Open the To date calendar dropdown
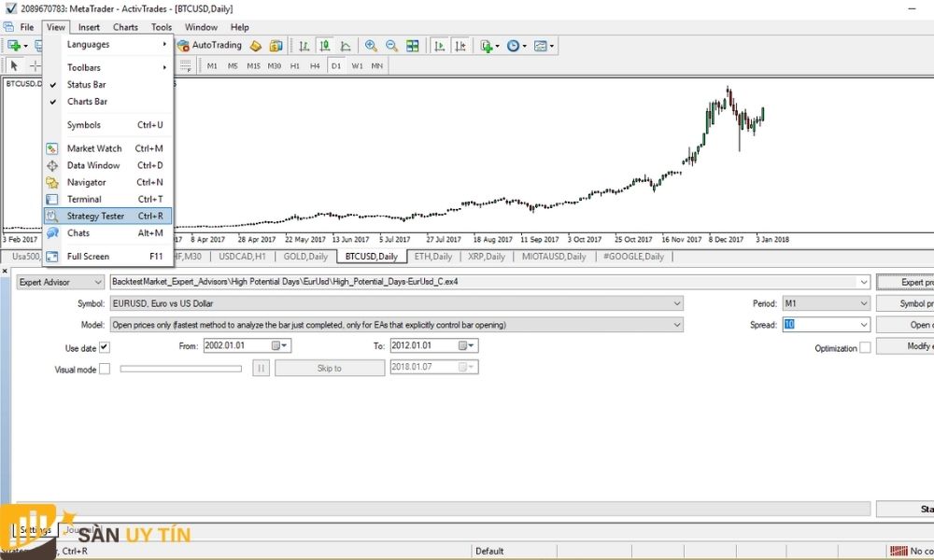934x560 pixels. click(466, 345)
